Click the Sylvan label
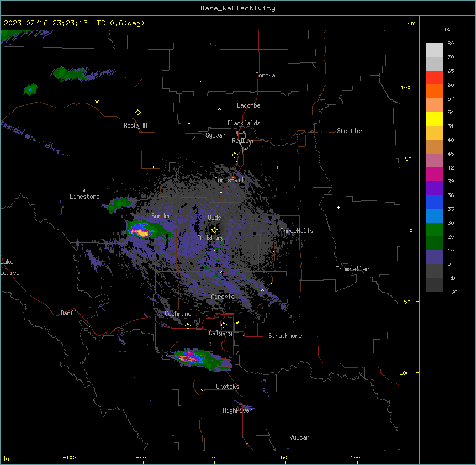 pos(215,135)
